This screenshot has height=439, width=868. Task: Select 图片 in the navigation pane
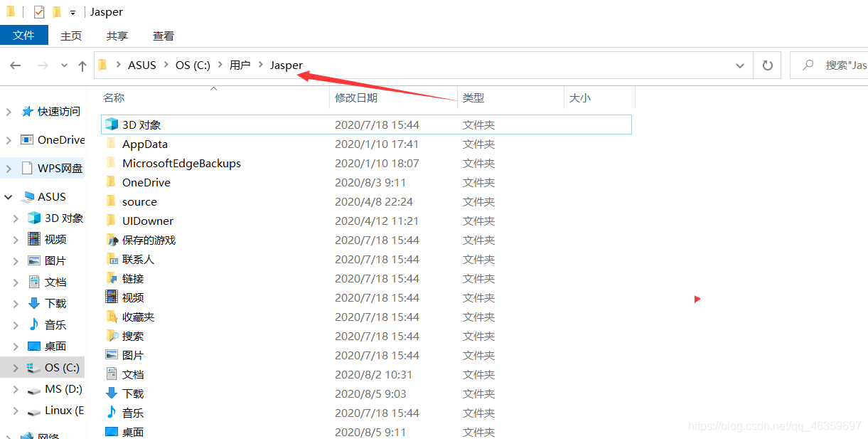[x=55, y=261]
